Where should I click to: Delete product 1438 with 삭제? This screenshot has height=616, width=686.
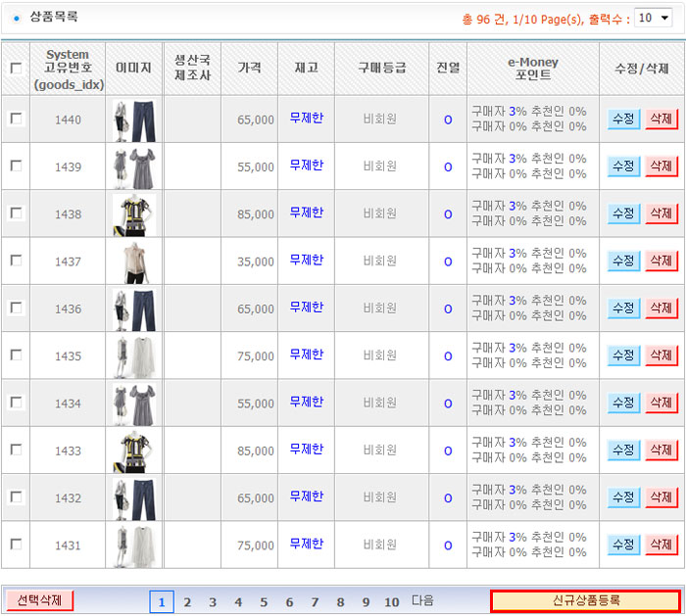point(661,213)
